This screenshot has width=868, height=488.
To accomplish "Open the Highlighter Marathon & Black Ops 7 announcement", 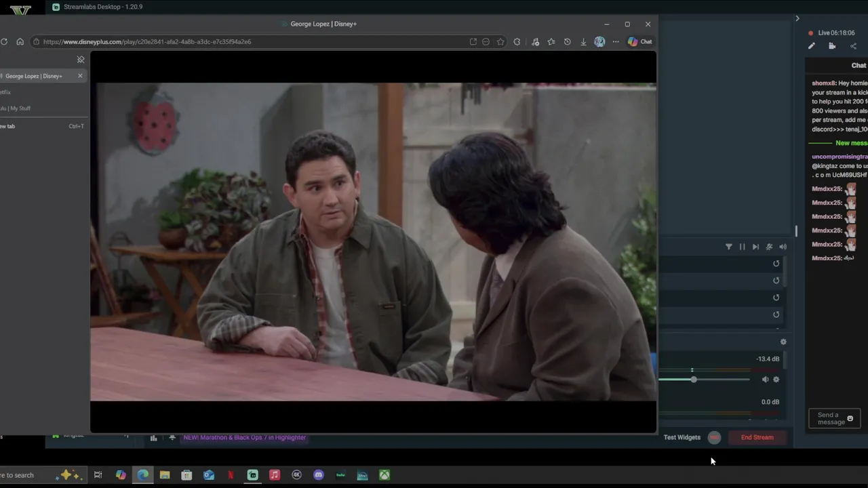I will pos(244,437).
